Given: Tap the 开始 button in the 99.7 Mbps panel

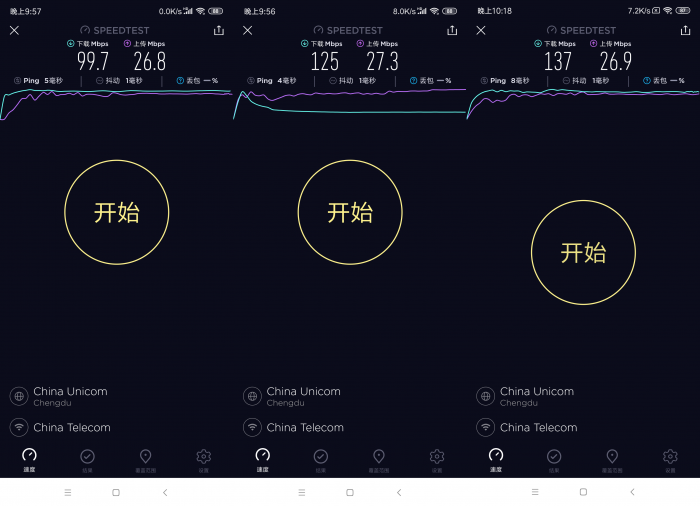Looking at the screenshot, I should [x=116, y=212].
